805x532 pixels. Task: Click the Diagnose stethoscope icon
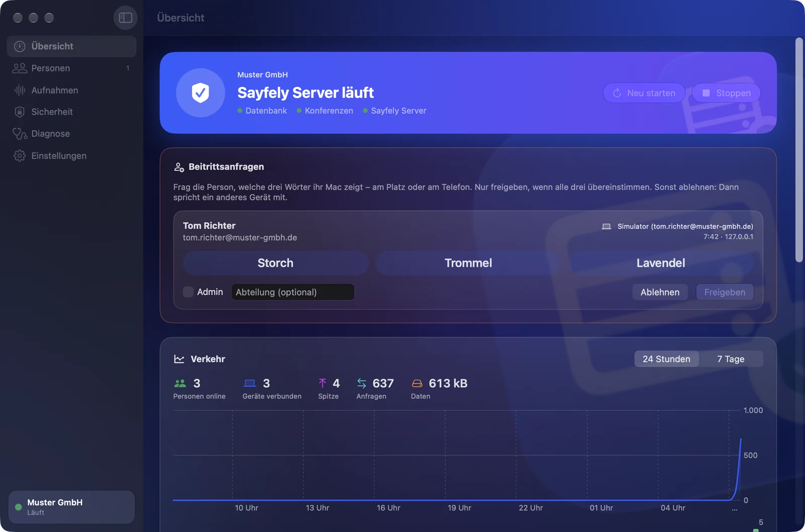click(x=20, y=134)
